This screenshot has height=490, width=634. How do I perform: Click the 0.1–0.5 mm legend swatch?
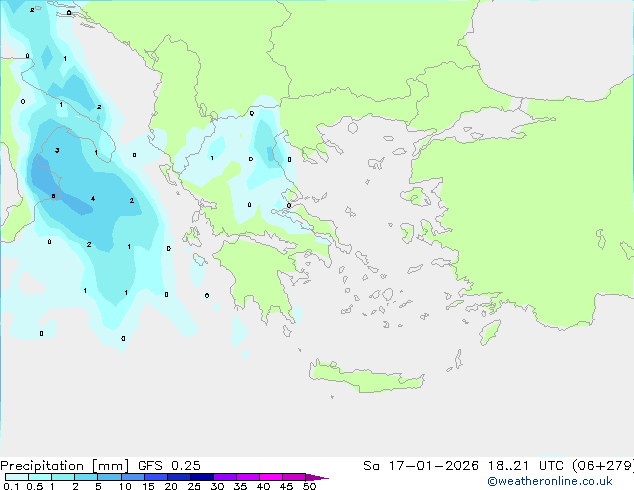coord(17,477)
